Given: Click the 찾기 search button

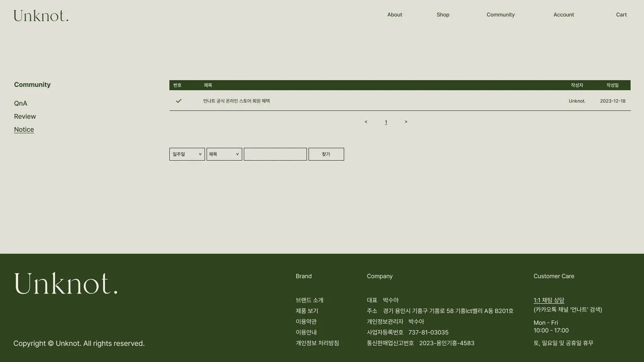Looking at the screenshot, I should [326, 154].
